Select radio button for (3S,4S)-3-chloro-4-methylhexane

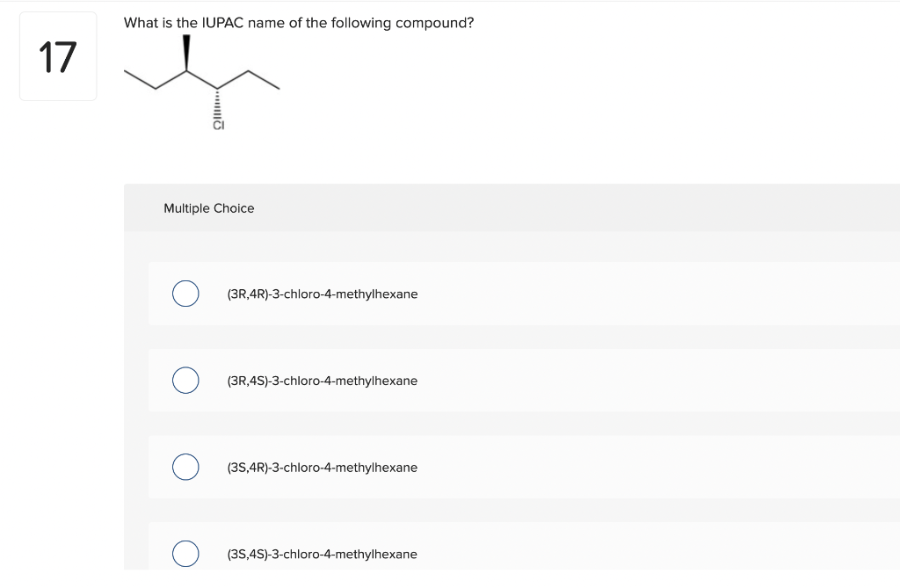[x=185, y=554]
